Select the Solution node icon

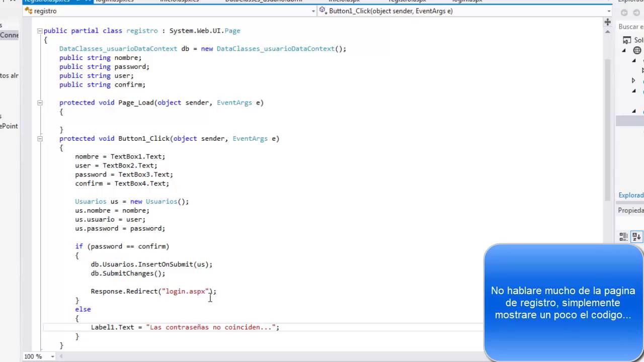627,40
